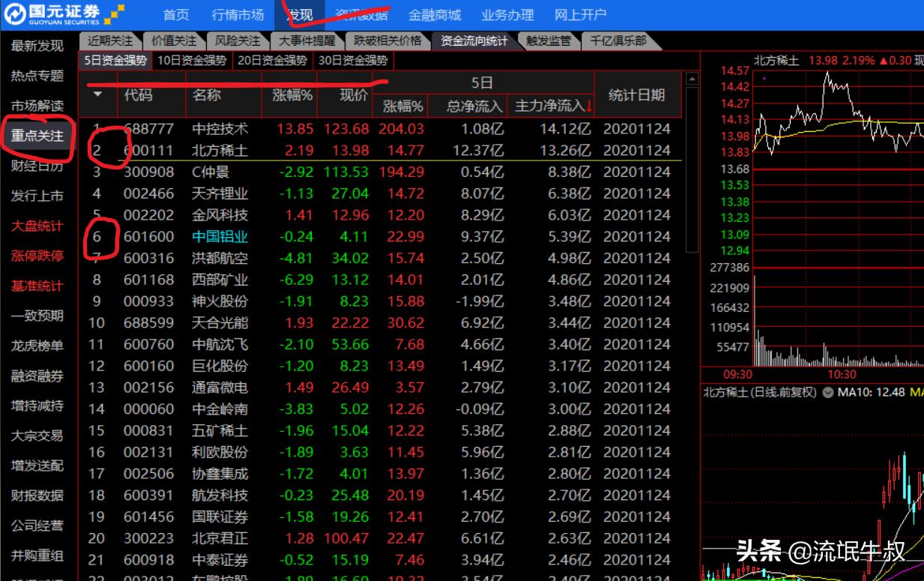
Task: Select the 资金流向统计 tab
Action: click(x=474, y=40)
